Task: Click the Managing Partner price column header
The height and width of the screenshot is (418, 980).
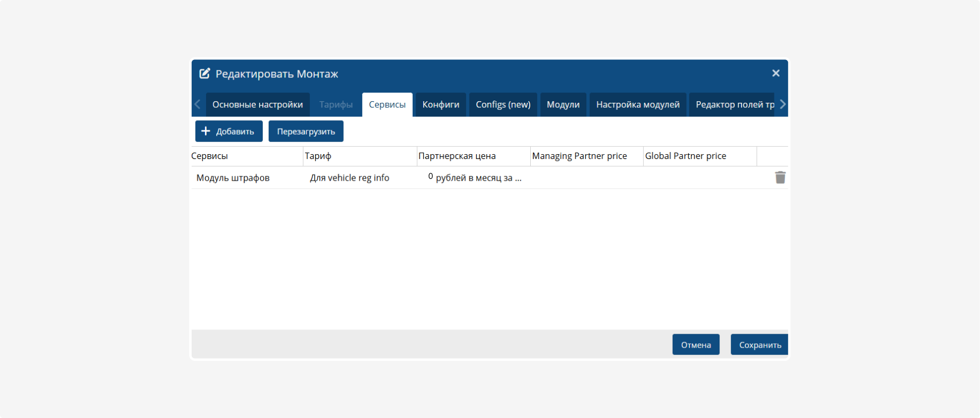Action: tap(587, 156)
